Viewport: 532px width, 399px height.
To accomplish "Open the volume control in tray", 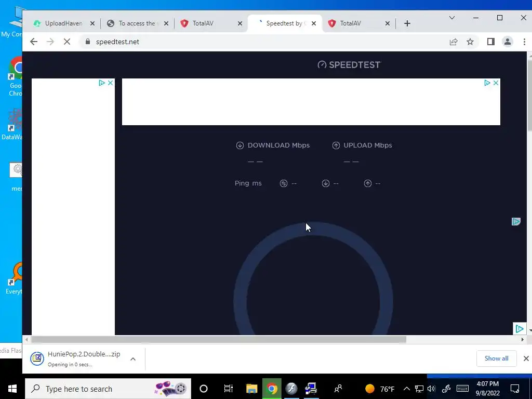I will (x=431, y=389).
